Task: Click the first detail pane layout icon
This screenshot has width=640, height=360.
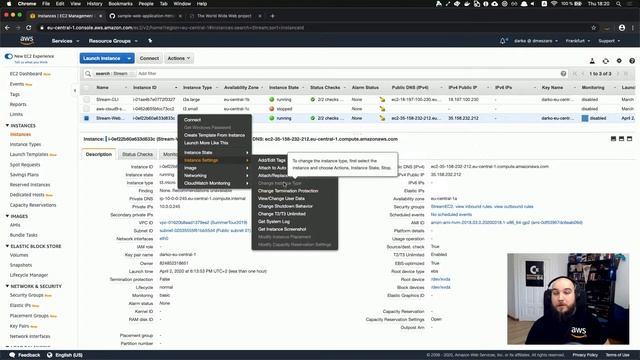Action: (x=613, y=139)
